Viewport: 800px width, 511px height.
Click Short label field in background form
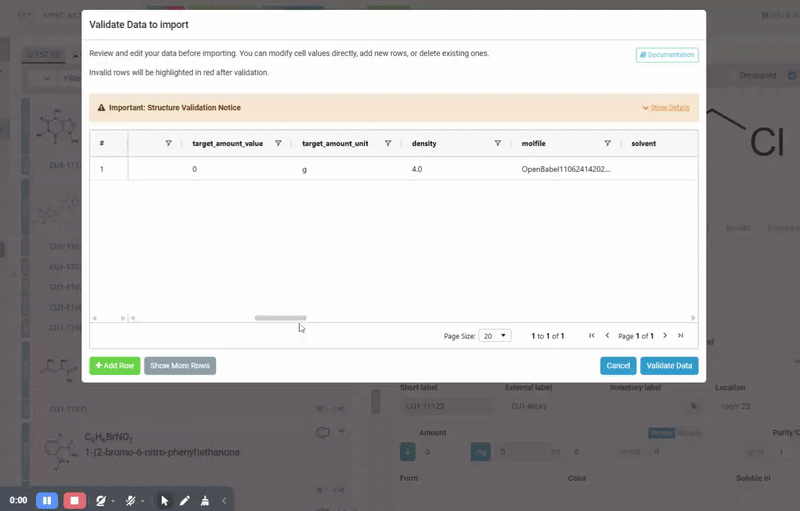click(447, 406)
